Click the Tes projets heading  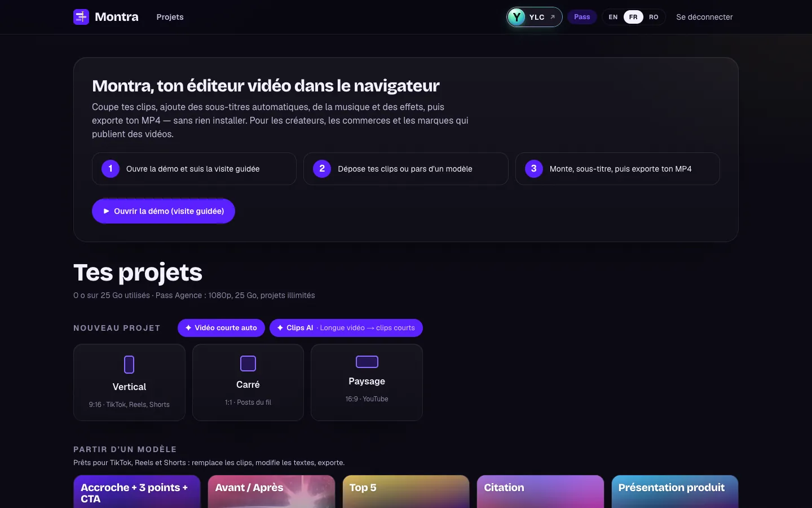[x=138, y=272]
